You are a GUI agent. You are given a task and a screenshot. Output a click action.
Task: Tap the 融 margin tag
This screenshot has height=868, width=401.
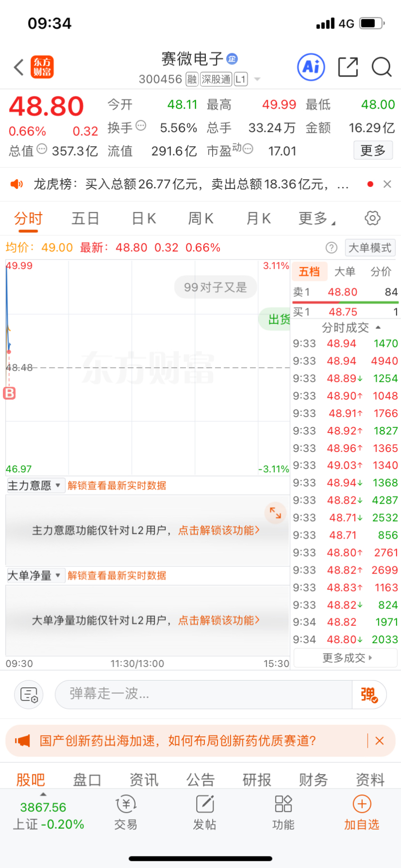pos(192,79)
